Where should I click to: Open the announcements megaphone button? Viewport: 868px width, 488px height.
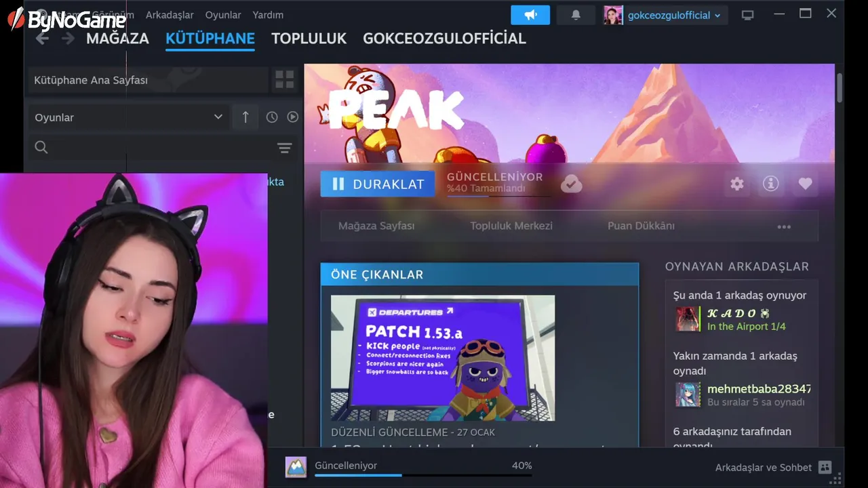pos(530,15)
